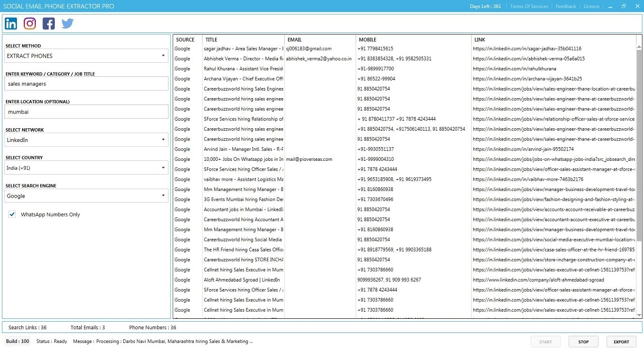Click the results table scroll down arrow
The width and height of the screenshot is (644, 349).
(639, 315)
